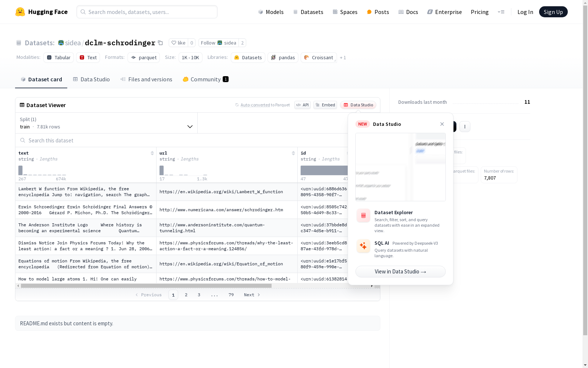Select the 'Dismiss Notice Join Physics Forums' text cell
588x368 pixels.
(86, 246)
